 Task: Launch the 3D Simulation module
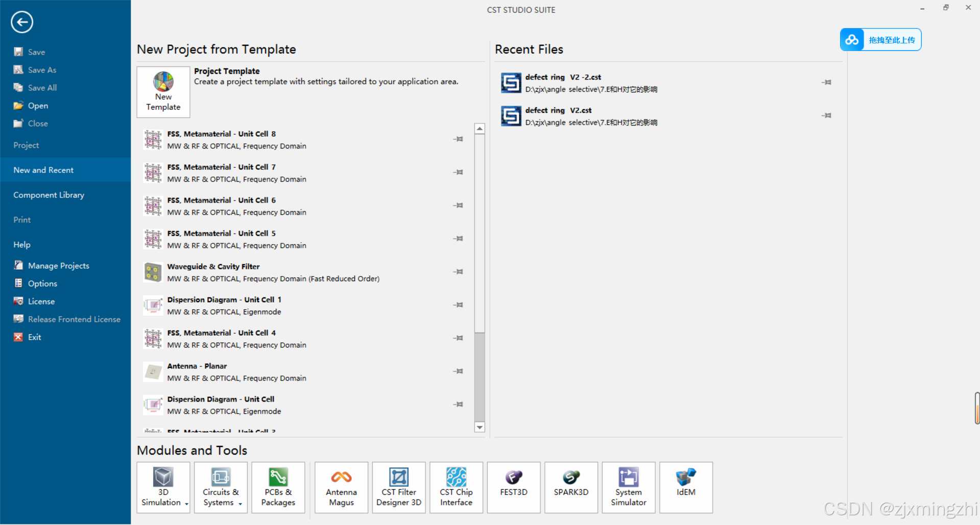pyautogui.click(x=163, y=487)
